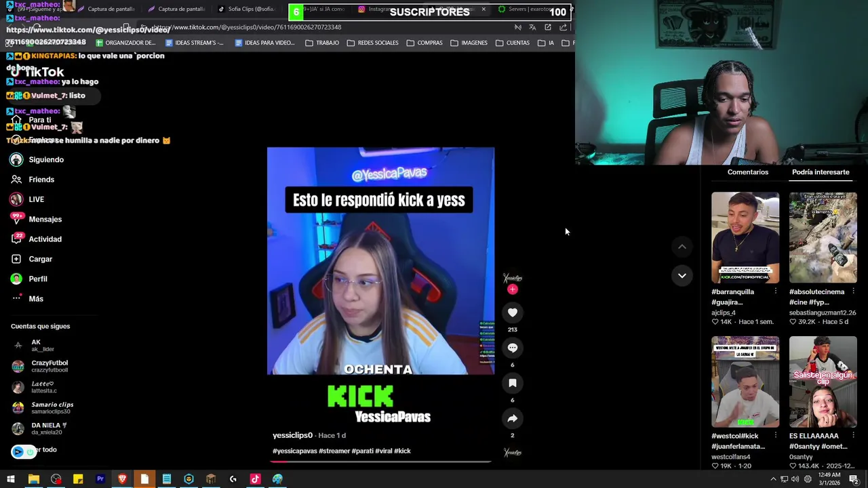Image resolution: width=868 pixels, height=488 pixels.
Task: Open options for #absolutecinema suggested video
Action: pos(853,291)
